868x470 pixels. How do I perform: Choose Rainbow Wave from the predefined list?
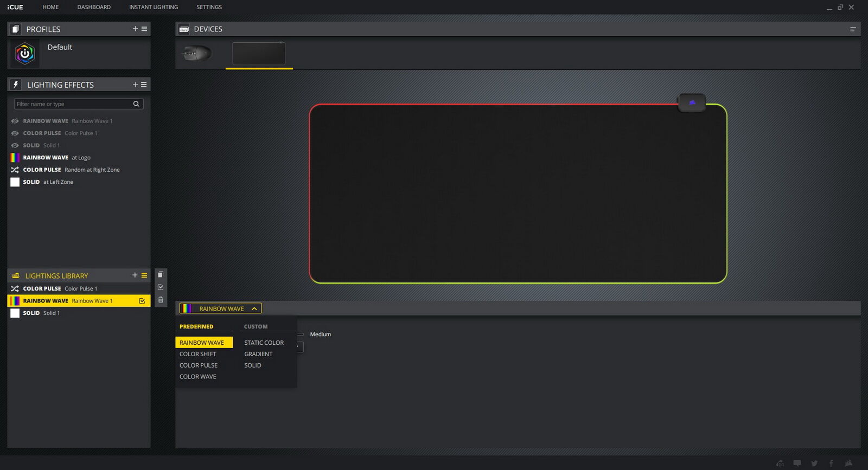204,343
